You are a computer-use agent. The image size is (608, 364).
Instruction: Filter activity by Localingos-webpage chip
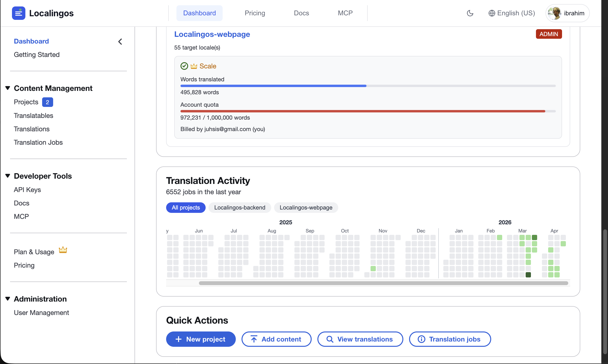coord(306,208)
